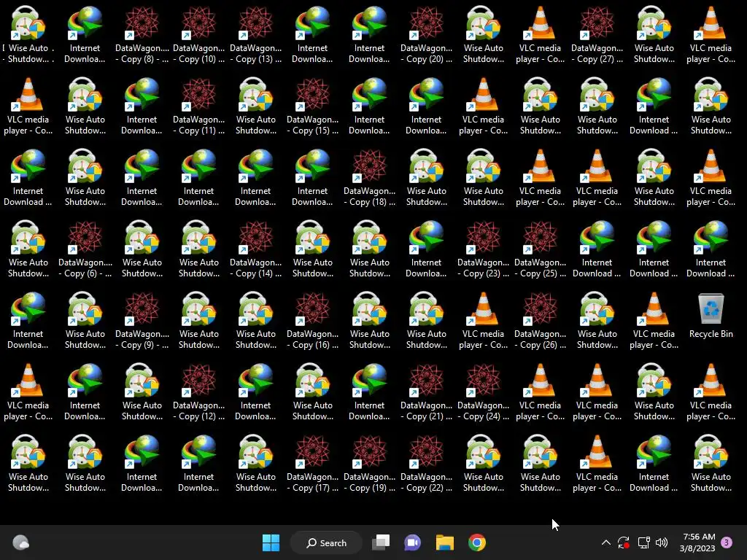
Task: Select Internet Download shortcut just left of DataWagon Copy (23)
Action: coord(426,249)
